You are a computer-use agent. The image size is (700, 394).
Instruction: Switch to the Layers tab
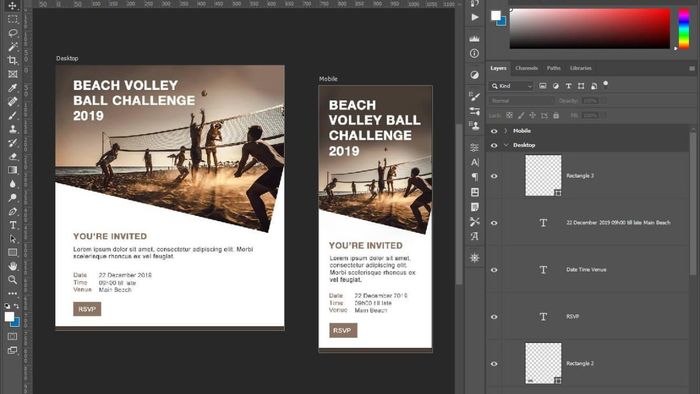pyautogui.click(x=498, y=68)
